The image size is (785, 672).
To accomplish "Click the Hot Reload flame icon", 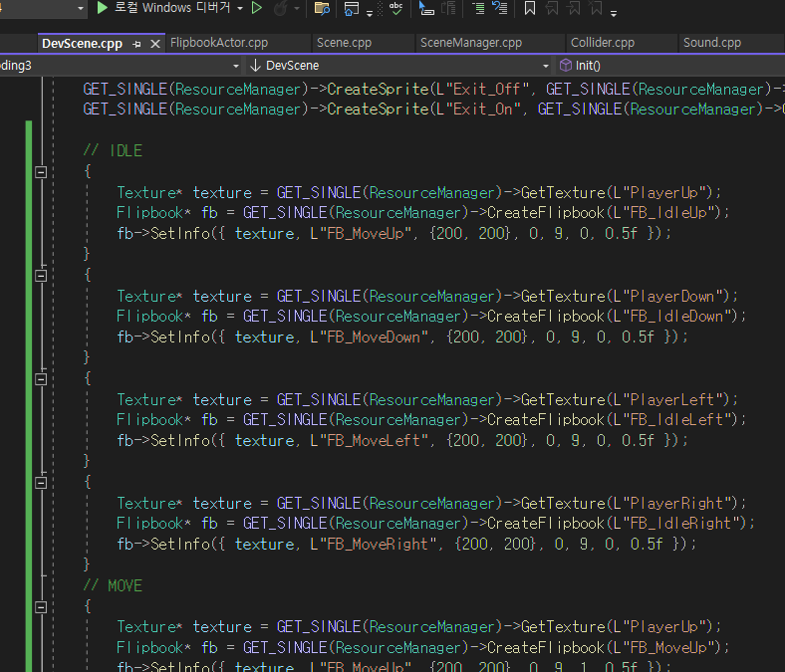I will (281, 8).
